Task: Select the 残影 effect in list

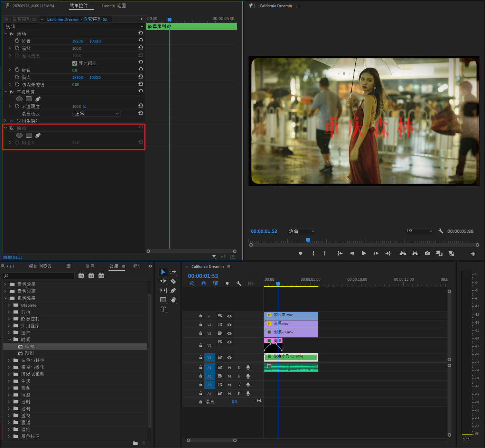Action: 29,353
